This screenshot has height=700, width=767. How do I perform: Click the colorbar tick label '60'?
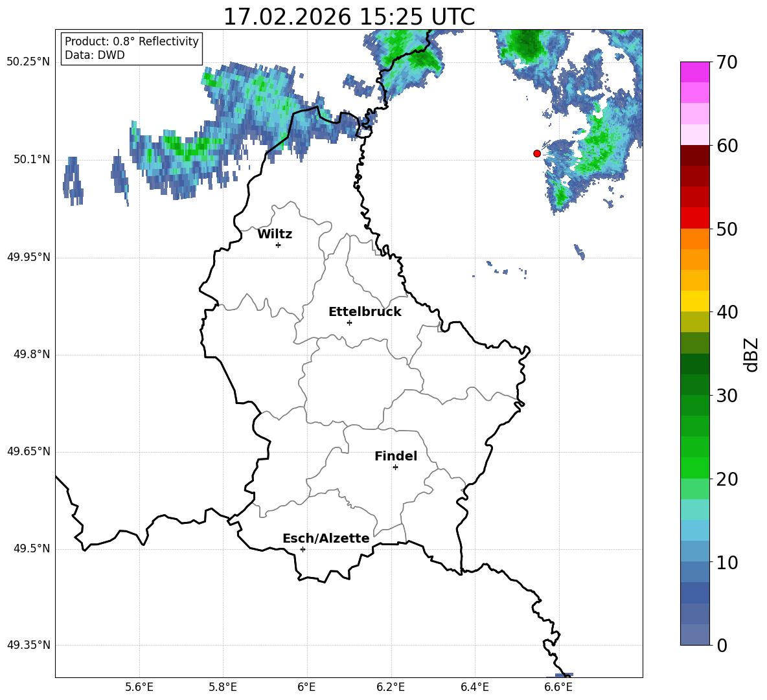pos(727,146)
